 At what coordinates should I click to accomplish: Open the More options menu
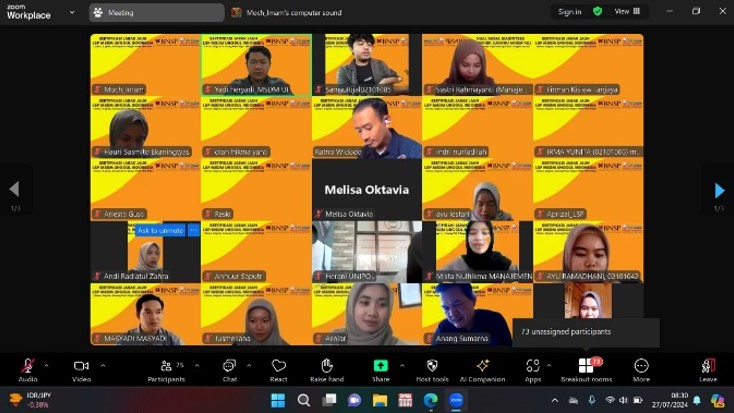(641, 370)
